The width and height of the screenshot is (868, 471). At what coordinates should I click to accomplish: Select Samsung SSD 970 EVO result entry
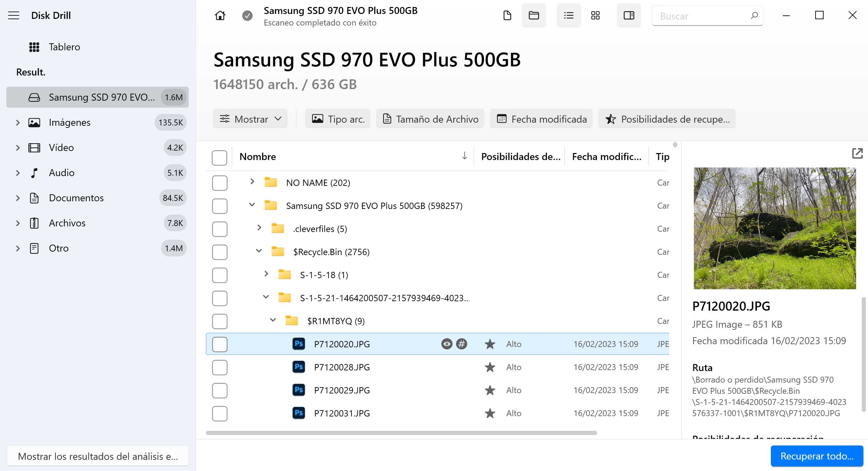pyautogui.click(x=97, y=97)
